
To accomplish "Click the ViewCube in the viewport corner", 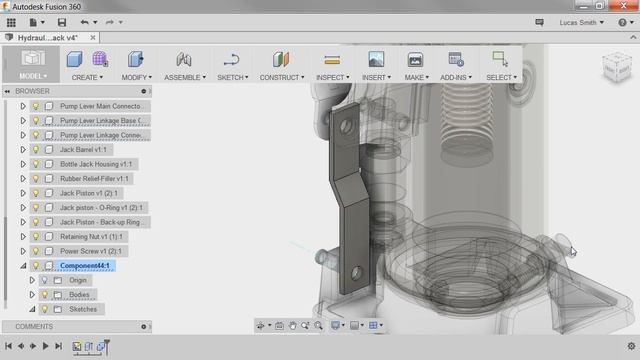I will 617,67.
